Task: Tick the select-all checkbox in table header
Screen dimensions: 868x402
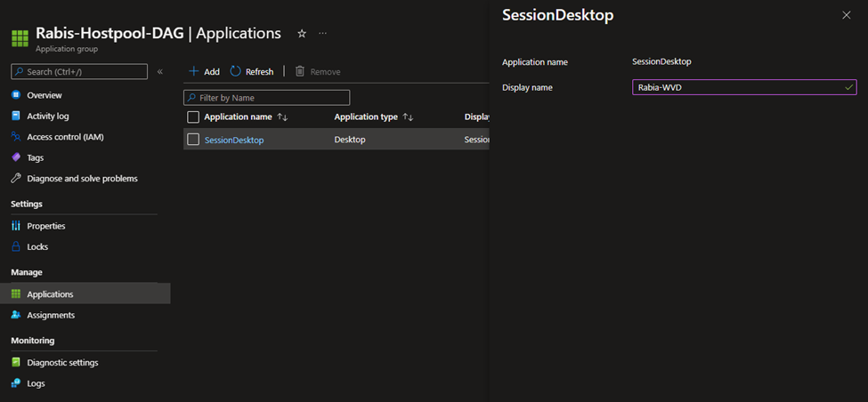Action: coord(193,117)
